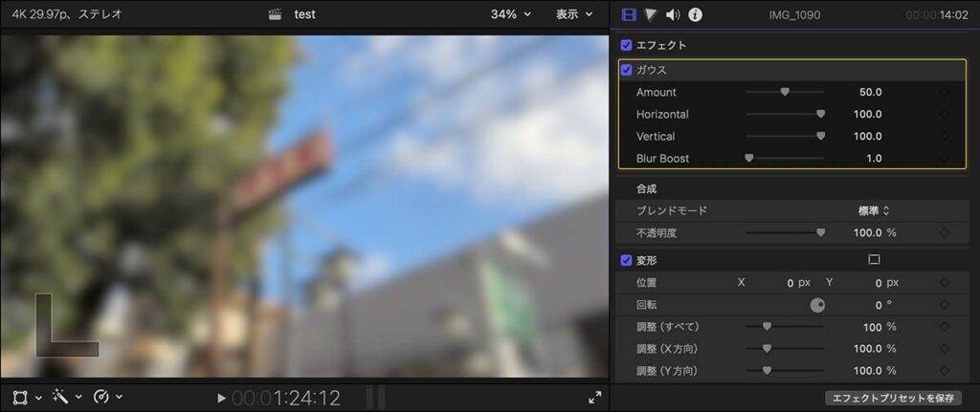Open the 表示 view options dropdown
Image resolution: width=980 pixels, height=412 pixels.
click(x=572, y=14)
